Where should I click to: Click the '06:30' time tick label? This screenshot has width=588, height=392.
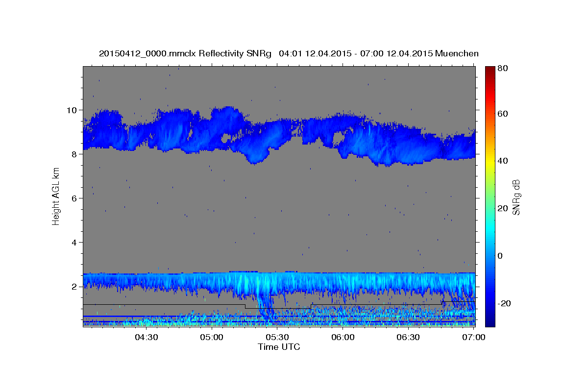[x=408, y=337]
